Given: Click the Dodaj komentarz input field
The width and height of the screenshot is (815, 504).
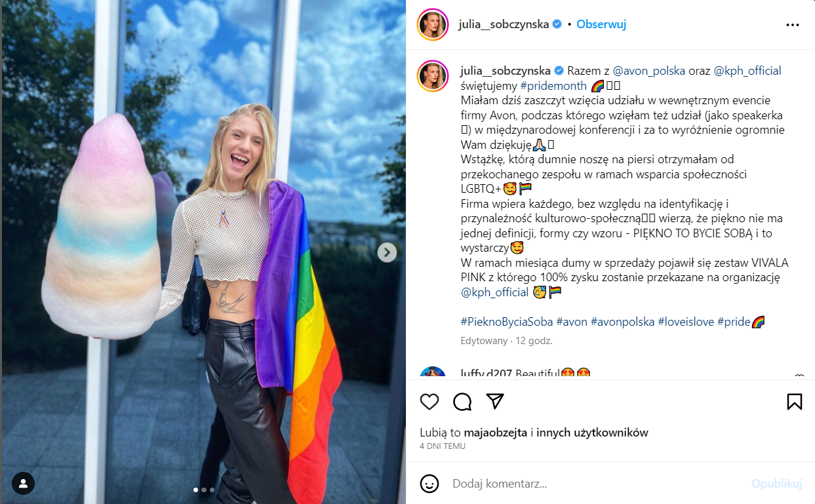Looking at the screenshot, I should [x=597, y=484].
